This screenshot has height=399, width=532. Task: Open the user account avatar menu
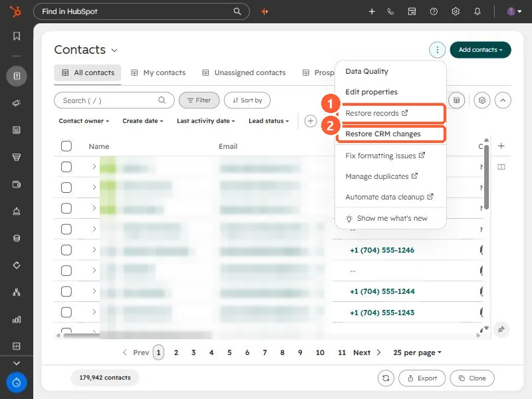514,11
